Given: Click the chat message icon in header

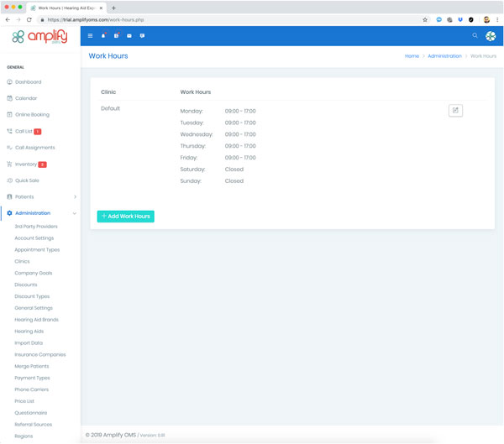Looking at the screenshot, I should pyautogui.click(x=142, y=36).
